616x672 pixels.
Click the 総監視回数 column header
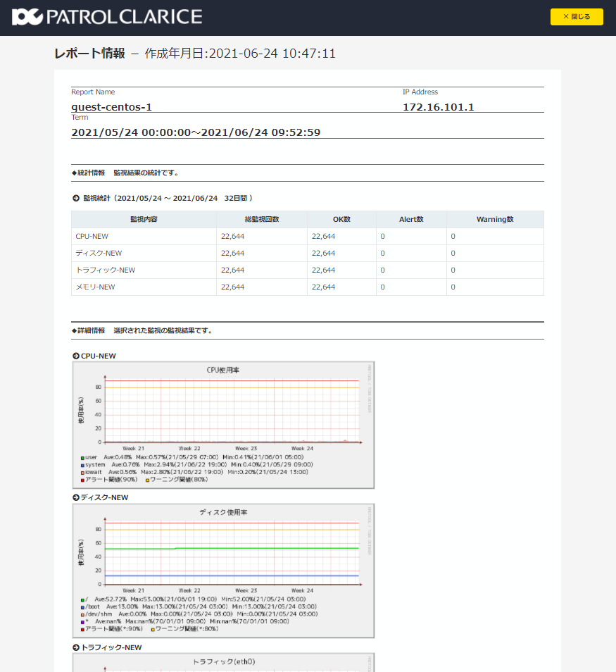click(262, 219)
